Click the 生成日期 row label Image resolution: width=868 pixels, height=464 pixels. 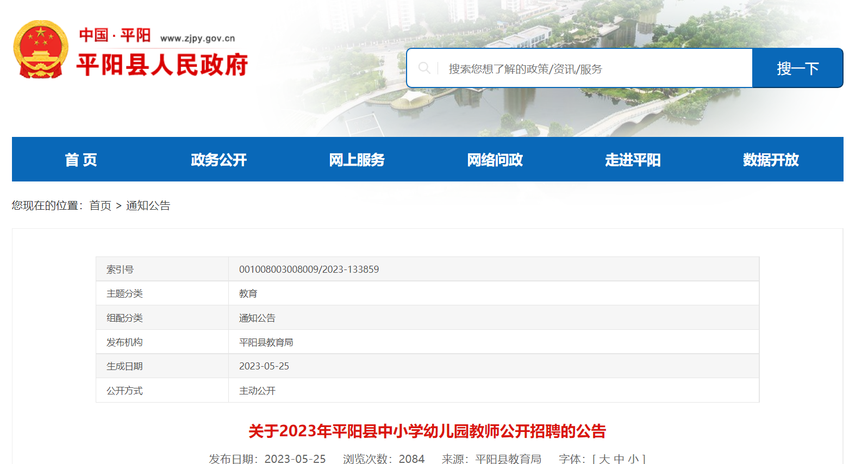(x=124, y=366)
